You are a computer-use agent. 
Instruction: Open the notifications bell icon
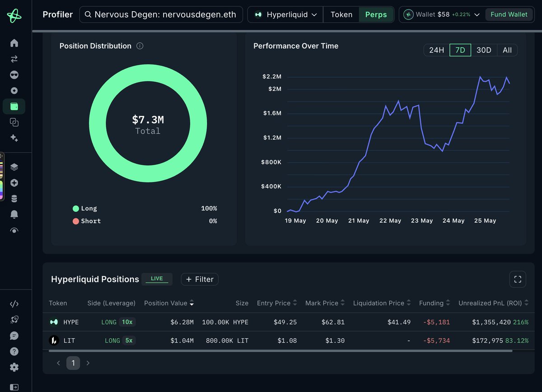pos(14,214)
